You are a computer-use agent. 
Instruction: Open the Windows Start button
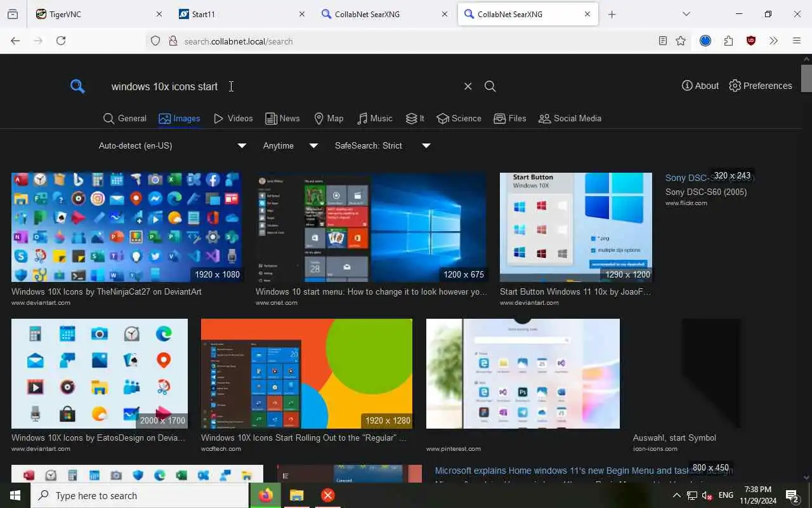point(15,495)
